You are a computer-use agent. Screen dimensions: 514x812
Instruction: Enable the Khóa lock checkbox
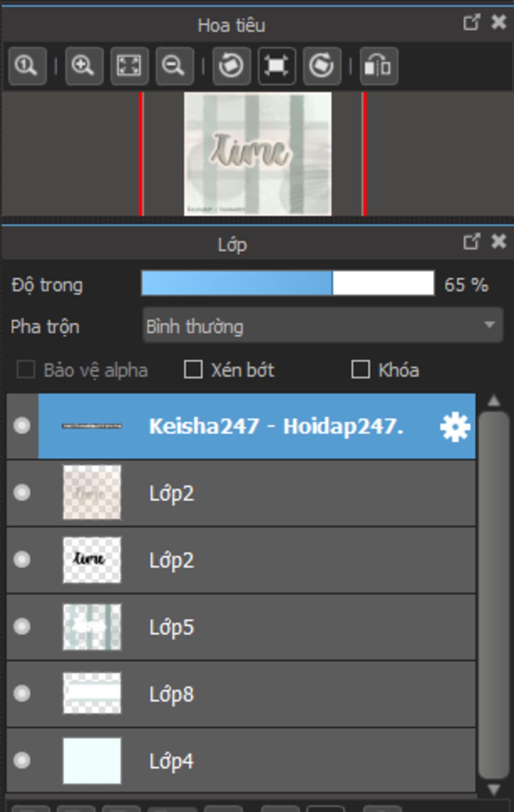pyautogui.click(x=360, y=370)
